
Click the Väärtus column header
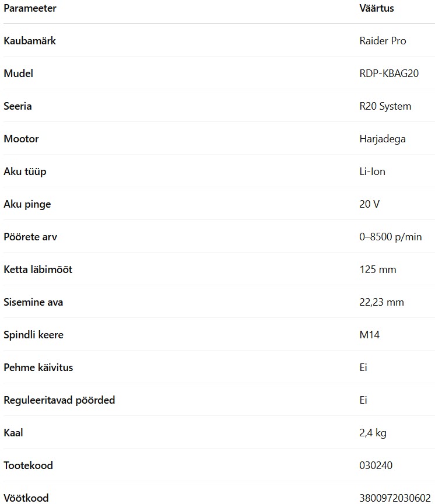click(377, 8)
